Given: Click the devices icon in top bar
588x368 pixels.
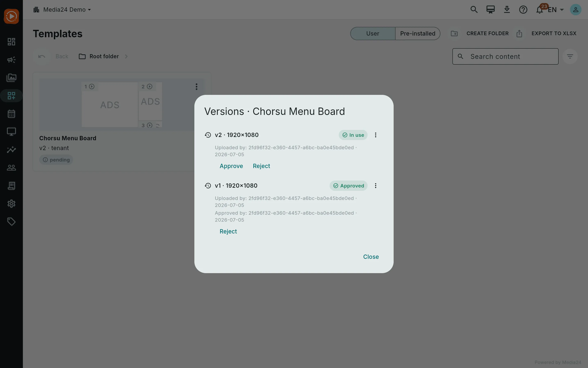Looking at the screenshot, I should click(490, 10).
